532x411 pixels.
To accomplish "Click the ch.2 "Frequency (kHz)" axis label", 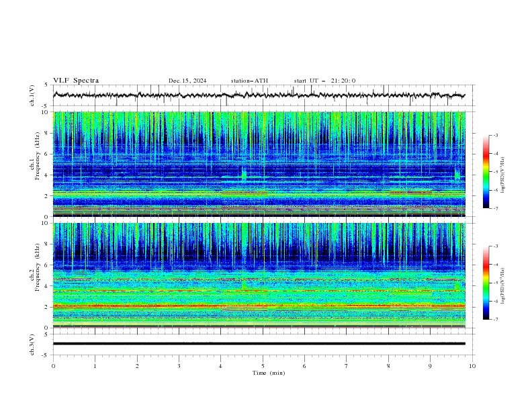I will point(38,267).
